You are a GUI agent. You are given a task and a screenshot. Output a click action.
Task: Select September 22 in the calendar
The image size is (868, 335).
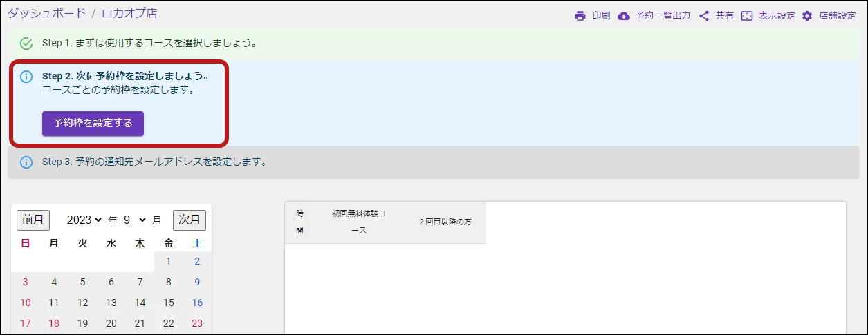pyautogui.click(x=168, y=323)
